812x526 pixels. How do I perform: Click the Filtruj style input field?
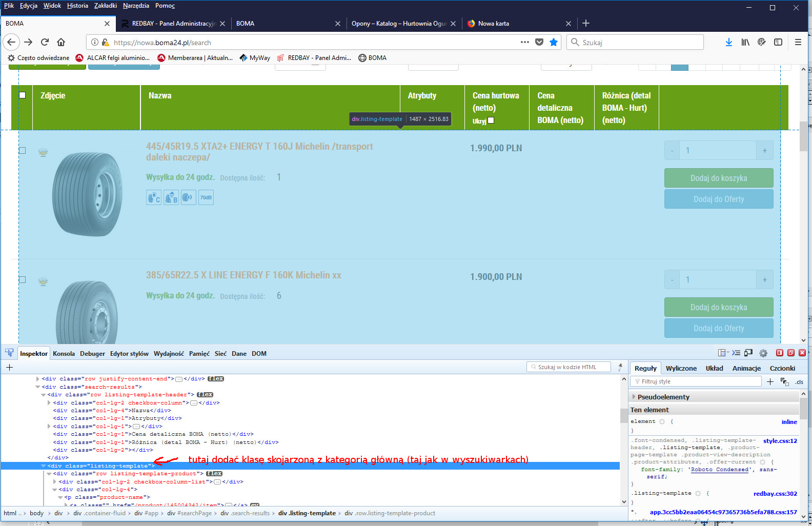697,381
